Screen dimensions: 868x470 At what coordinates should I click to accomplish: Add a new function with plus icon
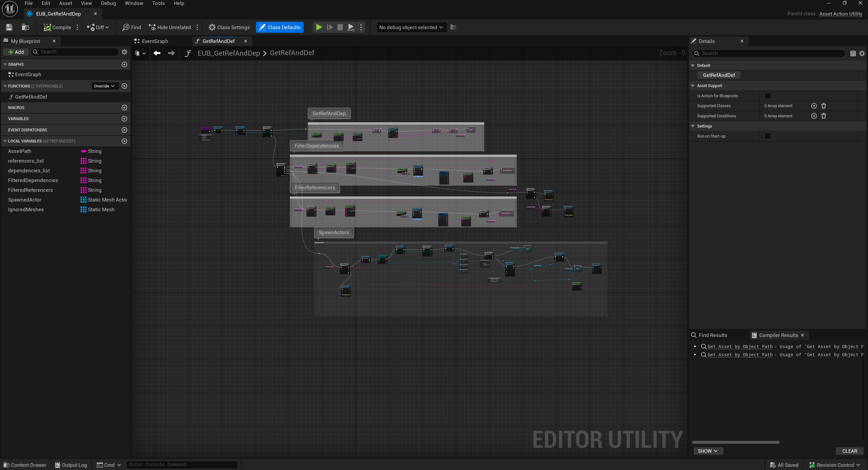124,86
